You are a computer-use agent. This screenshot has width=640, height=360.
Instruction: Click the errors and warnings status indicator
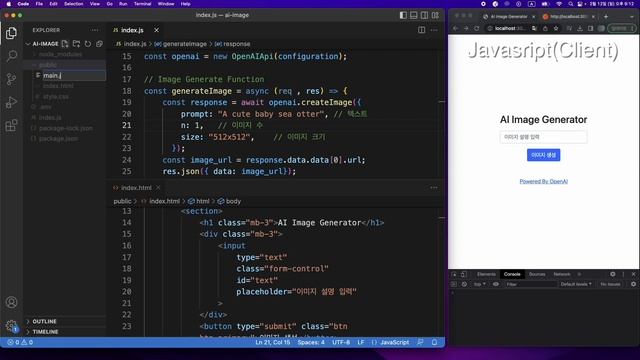point(20,342)
